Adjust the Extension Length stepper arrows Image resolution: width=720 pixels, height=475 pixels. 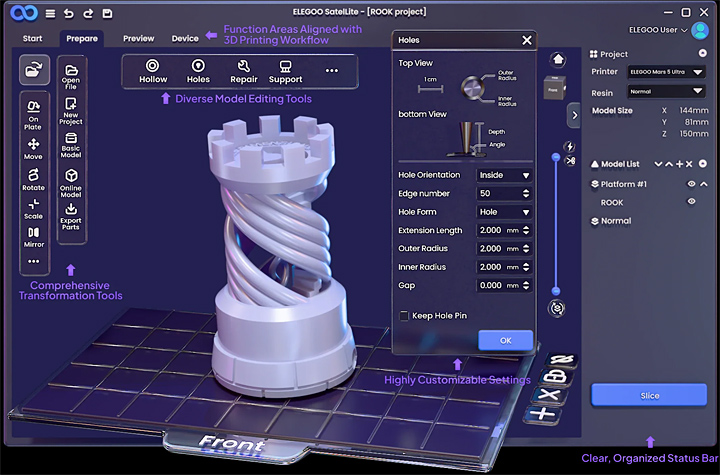[526, 230]
